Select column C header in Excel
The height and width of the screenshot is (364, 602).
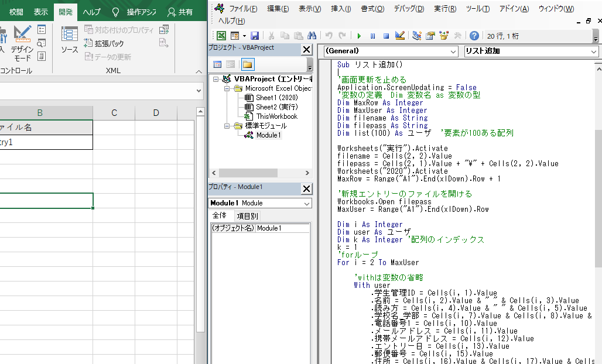[114, 113]
